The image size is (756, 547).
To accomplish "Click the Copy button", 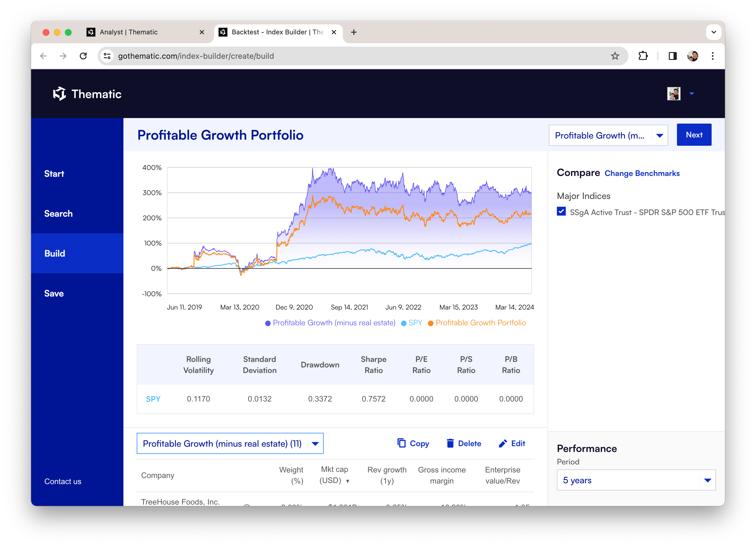I will (x=413, y=443).
